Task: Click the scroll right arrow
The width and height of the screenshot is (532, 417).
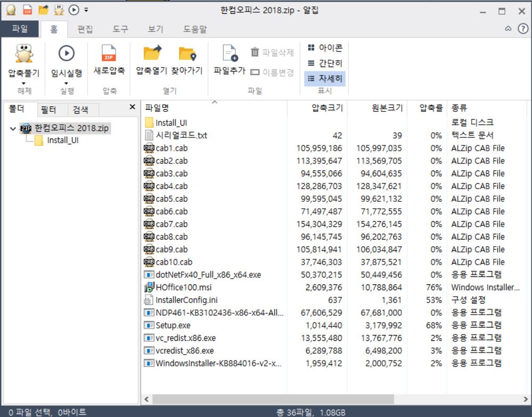Action: (526, 399)
